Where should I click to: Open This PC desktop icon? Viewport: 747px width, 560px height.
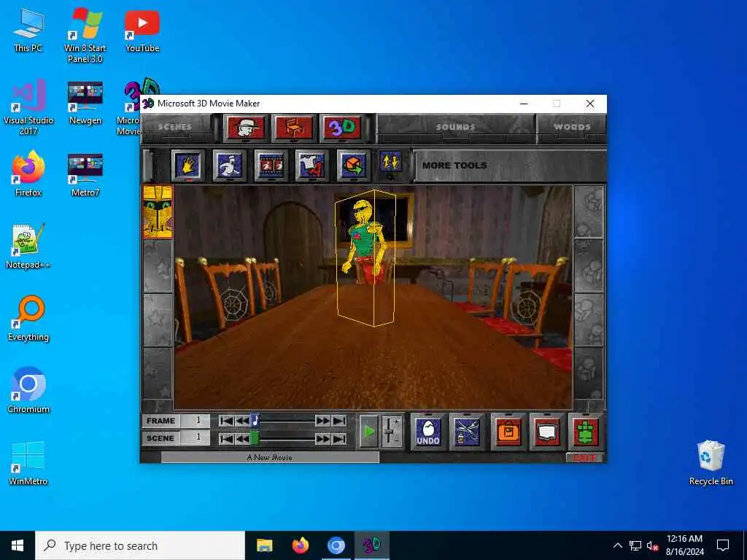tap(28, 31)
